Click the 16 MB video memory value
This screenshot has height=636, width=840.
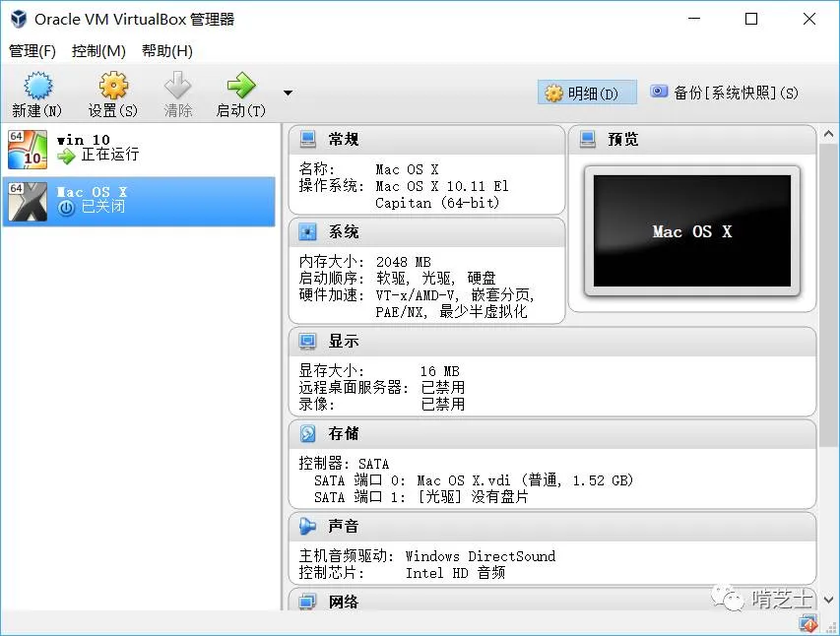pos(440,371)
